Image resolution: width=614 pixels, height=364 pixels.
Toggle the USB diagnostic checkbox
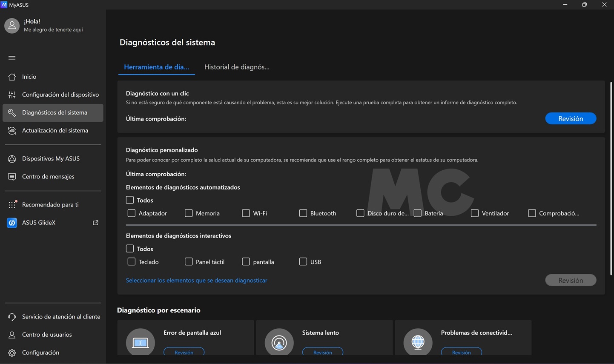click(x=303, y=262)
